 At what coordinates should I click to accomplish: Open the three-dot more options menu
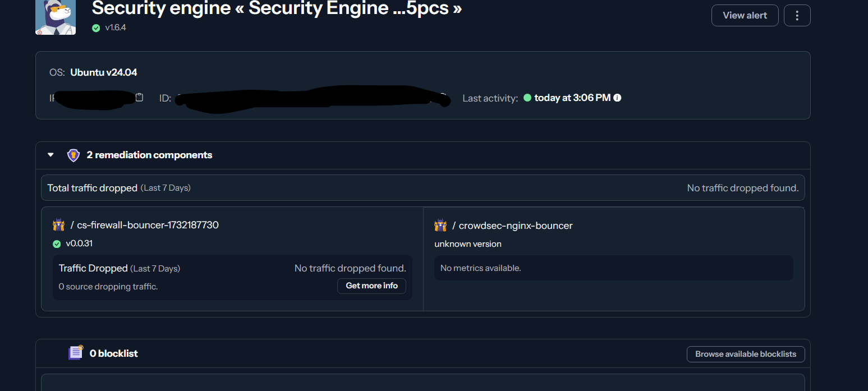pyautogui.click(x=797, y=15)
